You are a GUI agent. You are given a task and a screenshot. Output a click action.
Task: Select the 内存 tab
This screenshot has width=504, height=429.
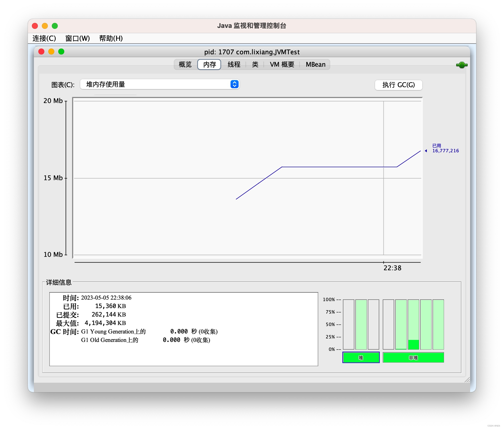(x=209, y=65)
